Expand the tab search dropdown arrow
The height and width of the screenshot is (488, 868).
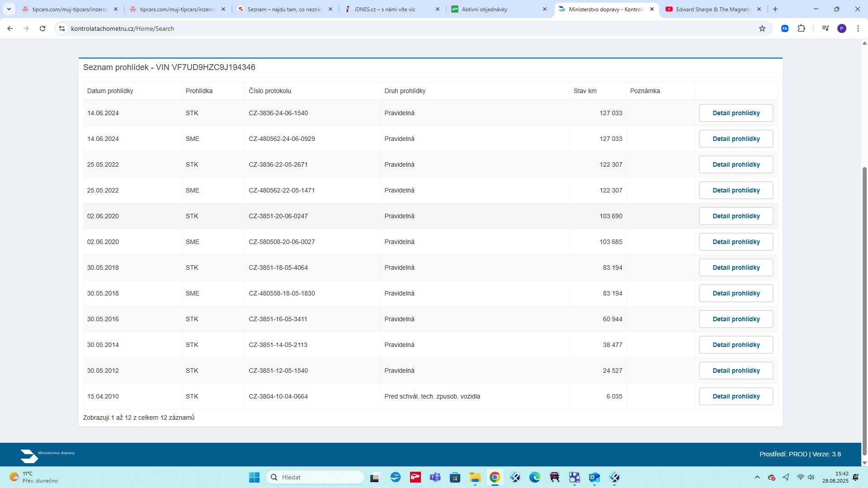(x=9, y=9)
